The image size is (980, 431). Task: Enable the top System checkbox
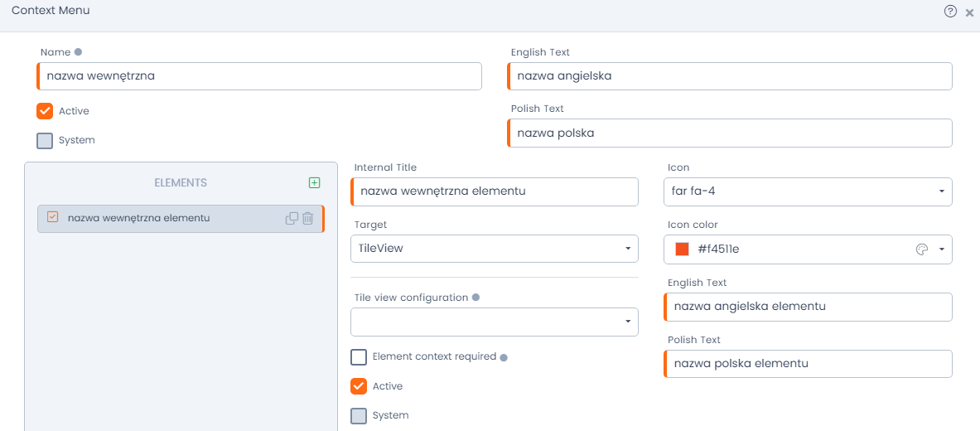45,140
